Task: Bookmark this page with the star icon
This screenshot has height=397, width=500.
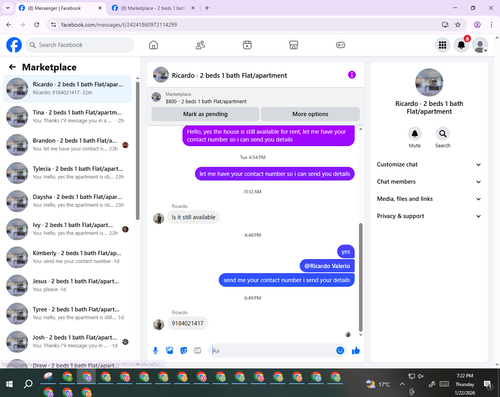Action: [458, 25]
